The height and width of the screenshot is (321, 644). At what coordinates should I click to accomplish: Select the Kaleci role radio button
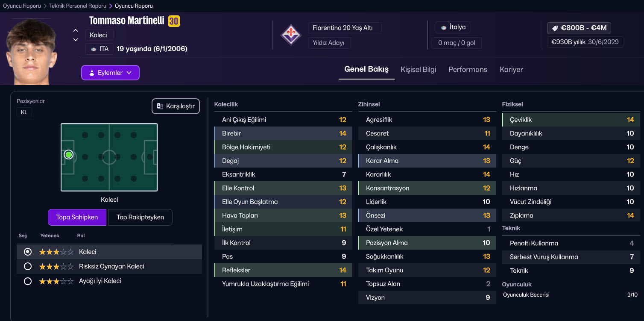(28, 252)
